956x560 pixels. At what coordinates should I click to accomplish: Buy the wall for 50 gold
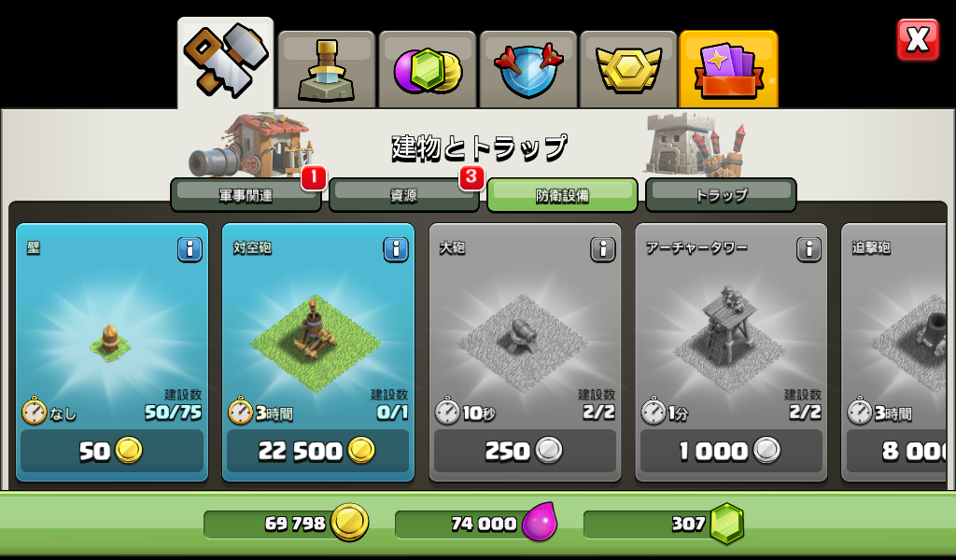tap(112, 451)
